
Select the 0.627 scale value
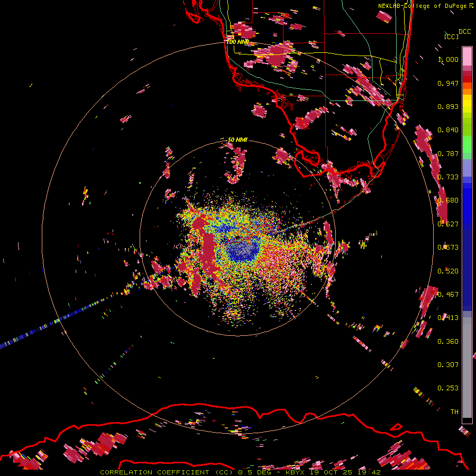tap(448, 224)
